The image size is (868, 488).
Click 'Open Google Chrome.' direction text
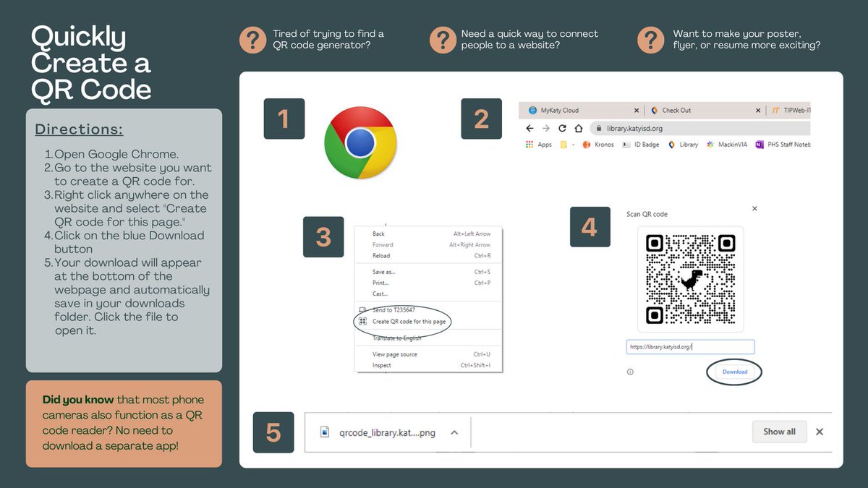pyautogui.click(x=116, y=154)
